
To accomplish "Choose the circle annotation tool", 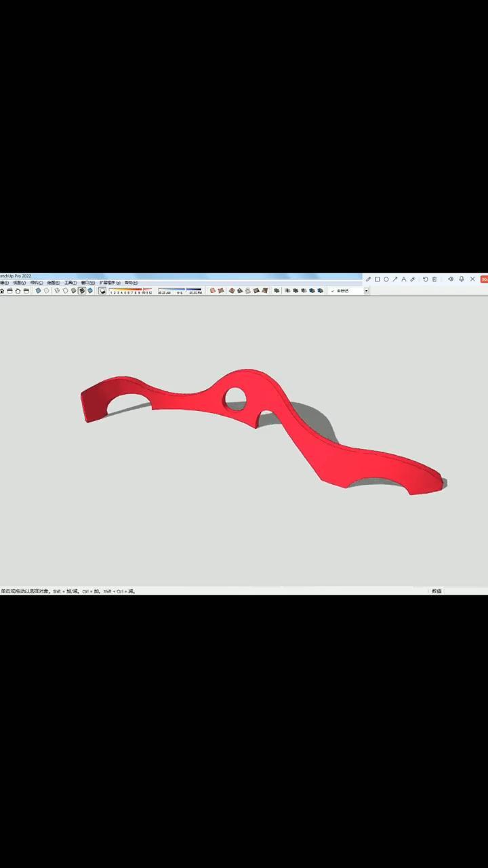I will coord(386,279).
